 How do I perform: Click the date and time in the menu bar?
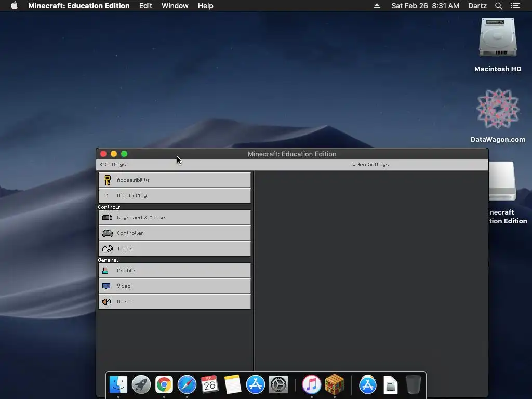(x=425, y=6)
